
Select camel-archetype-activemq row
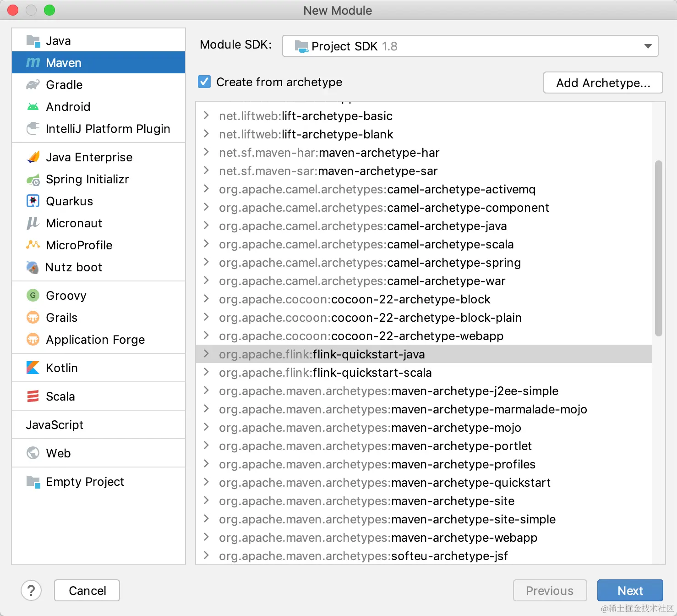424,189
